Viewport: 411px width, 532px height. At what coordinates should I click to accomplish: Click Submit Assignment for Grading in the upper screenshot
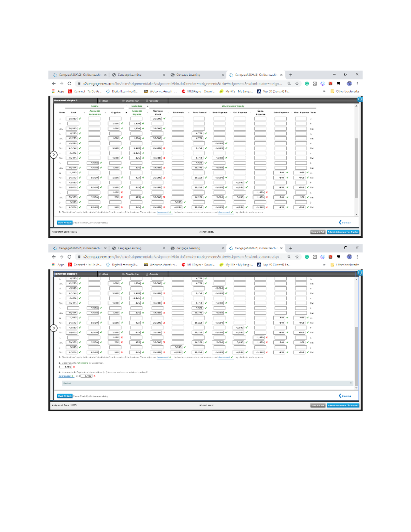pos(343,232)
